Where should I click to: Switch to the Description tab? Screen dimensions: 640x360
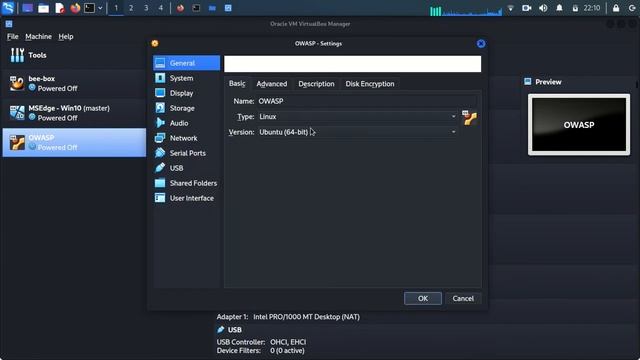(316, 84)
